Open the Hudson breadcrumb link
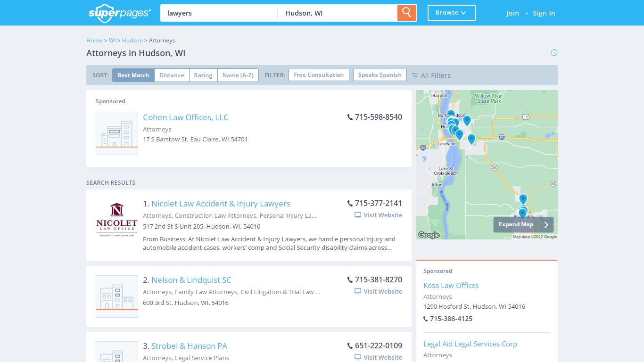 click(132, 41)
